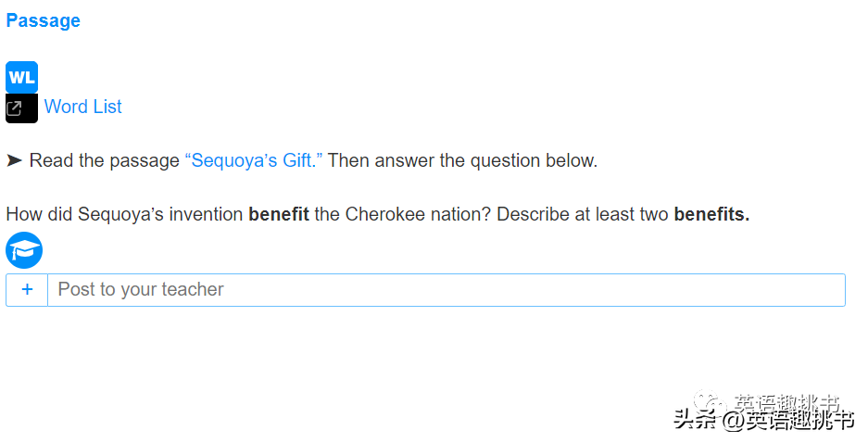868x443 pixels.
Task: Click the blue WL word list icon
Action: tap(21, 77)
